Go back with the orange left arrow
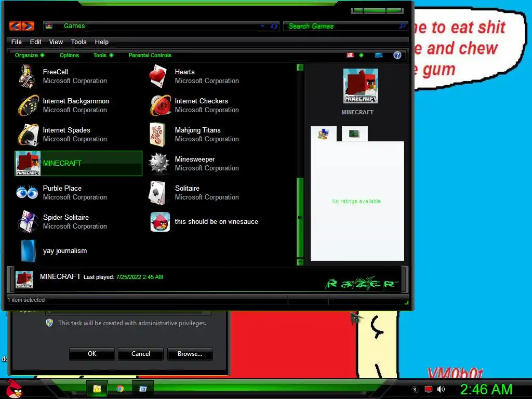Viewport: 532px width, 399px height. point(15,26)
